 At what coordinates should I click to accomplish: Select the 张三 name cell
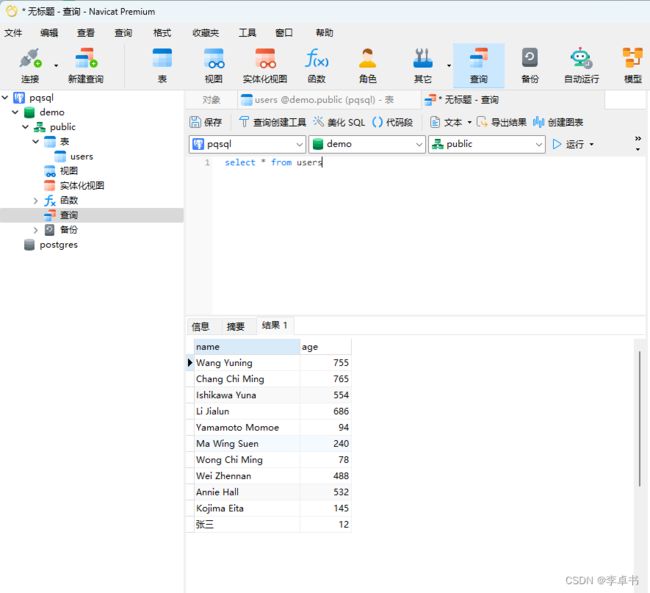pos(247,525)
